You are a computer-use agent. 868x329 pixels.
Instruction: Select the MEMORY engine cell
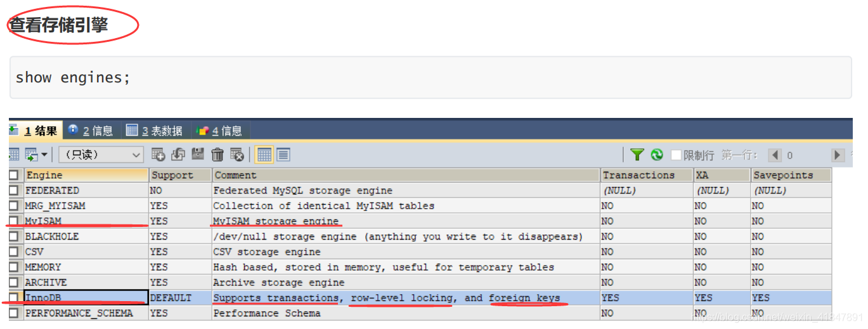[86, 267]
